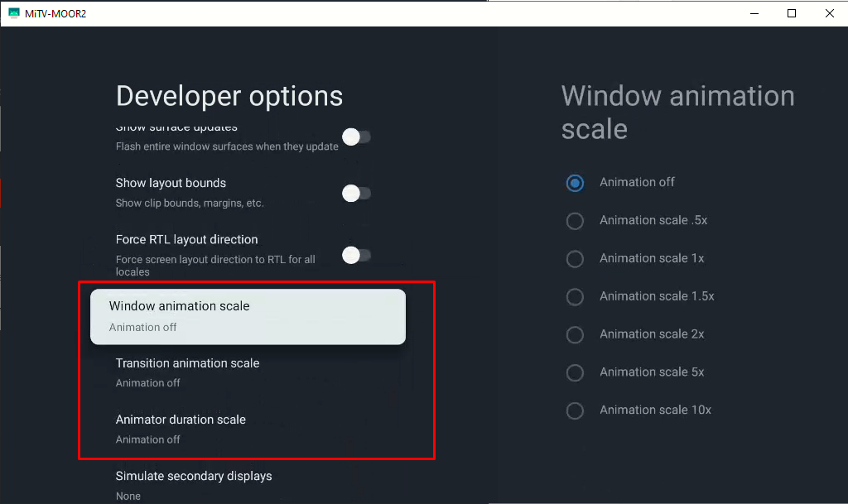Select Animation scale 2x radio button
The height and width of the screenshot is (504, 848).
(575, 335)
